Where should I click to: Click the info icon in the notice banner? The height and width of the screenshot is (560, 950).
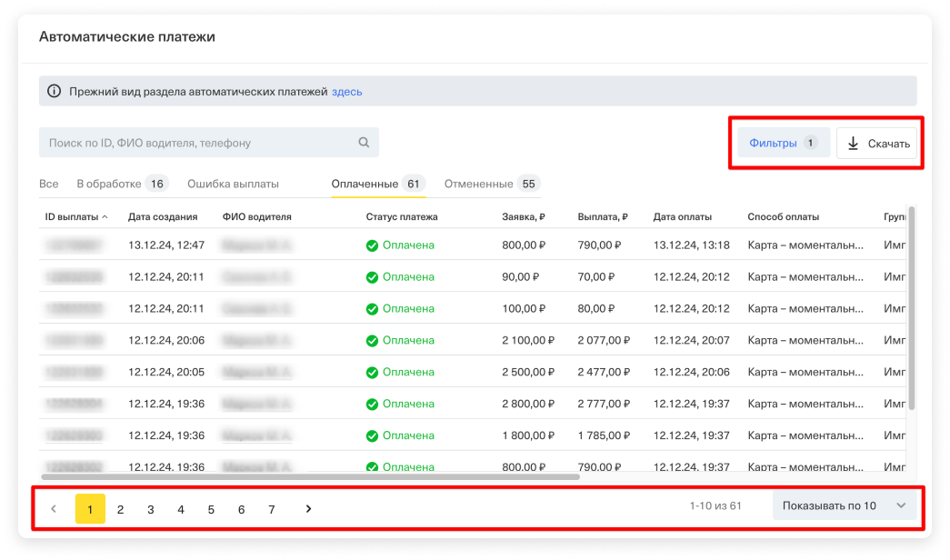[54, 92]
